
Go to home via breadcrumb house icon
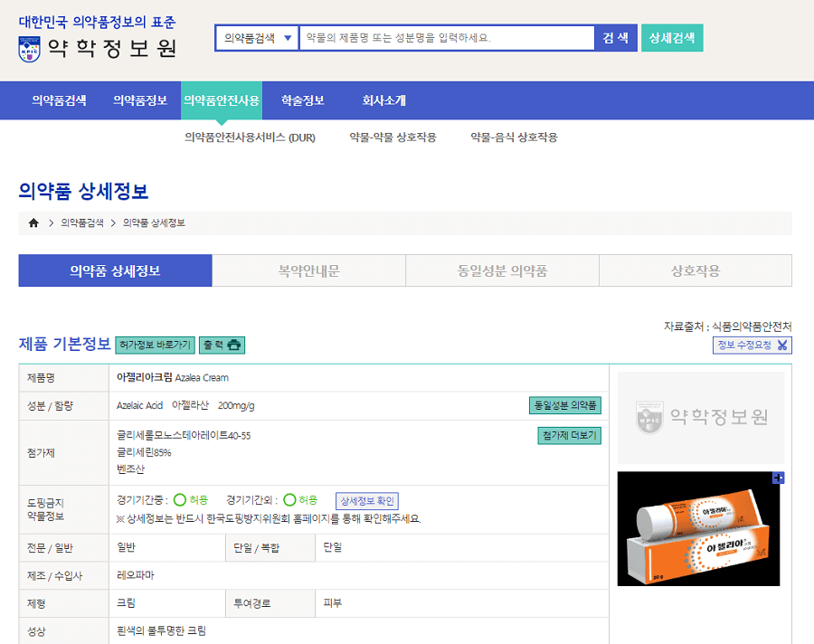33,223
